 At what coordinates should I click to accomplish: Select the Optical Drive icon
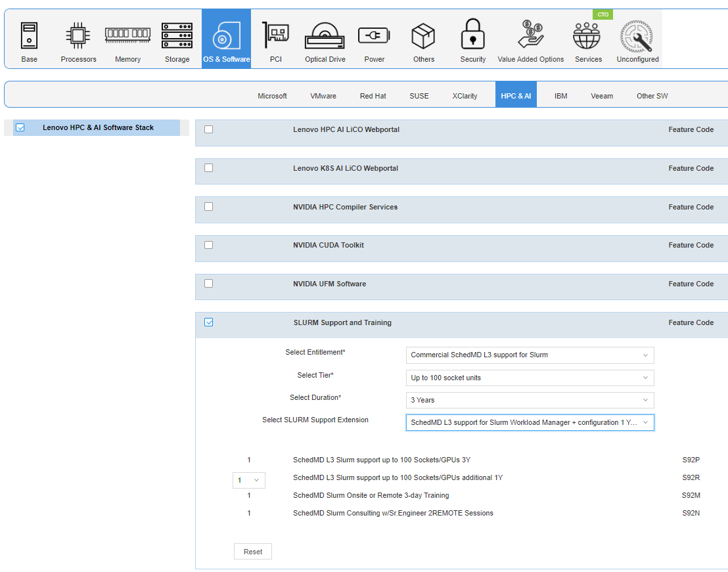coord(325,36)
